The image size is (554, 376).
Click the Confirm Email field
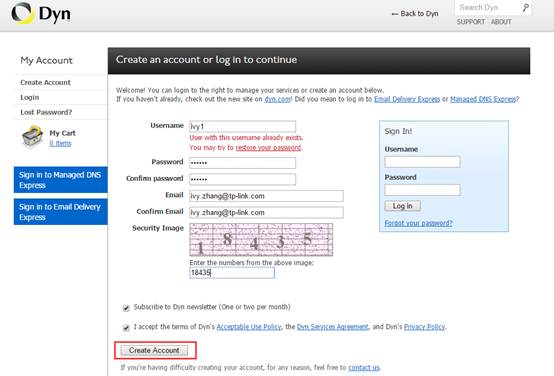(x=266, y=212)
